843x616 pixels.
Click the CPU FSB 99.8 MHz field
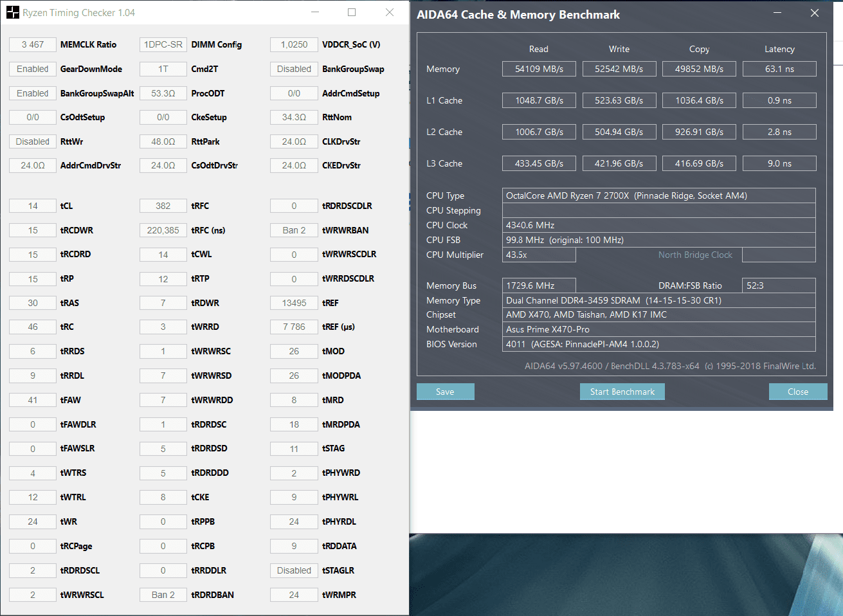coord(659,240)
